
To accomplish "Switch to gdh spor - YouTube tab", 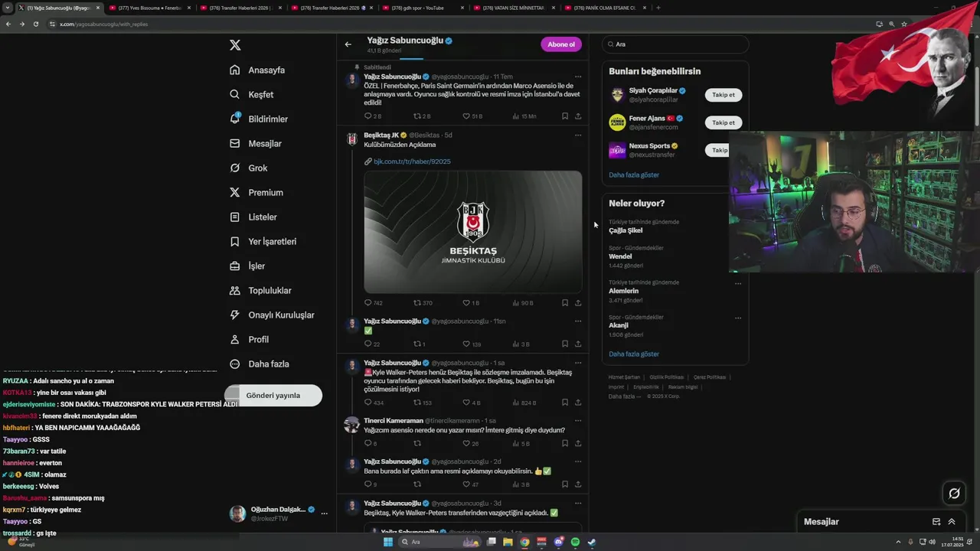I will 422,8.
